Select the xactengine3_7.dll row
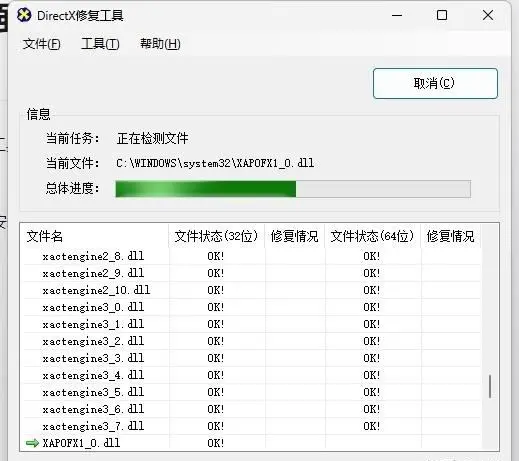The width and height of the screenshot is (519, 461). 252,426
